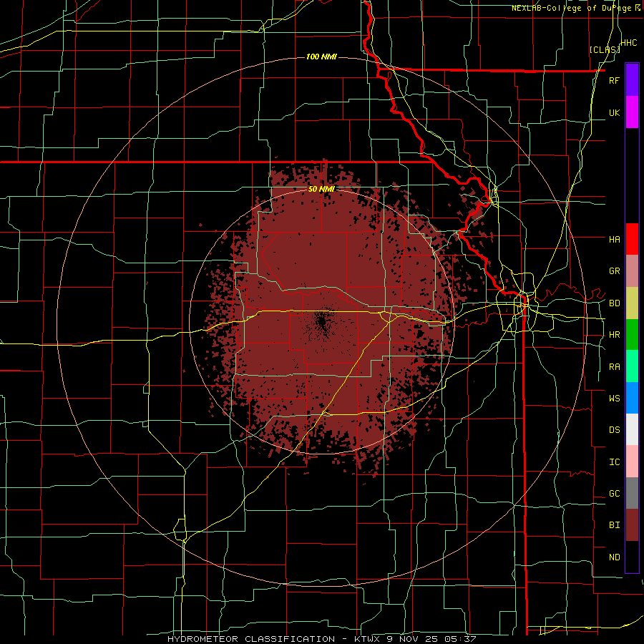Image resolution: width=644 pixels, height=644 pixels.
Task: Click the 'RF' legend label
Action: pyautogui.click(x=615, y=80)
